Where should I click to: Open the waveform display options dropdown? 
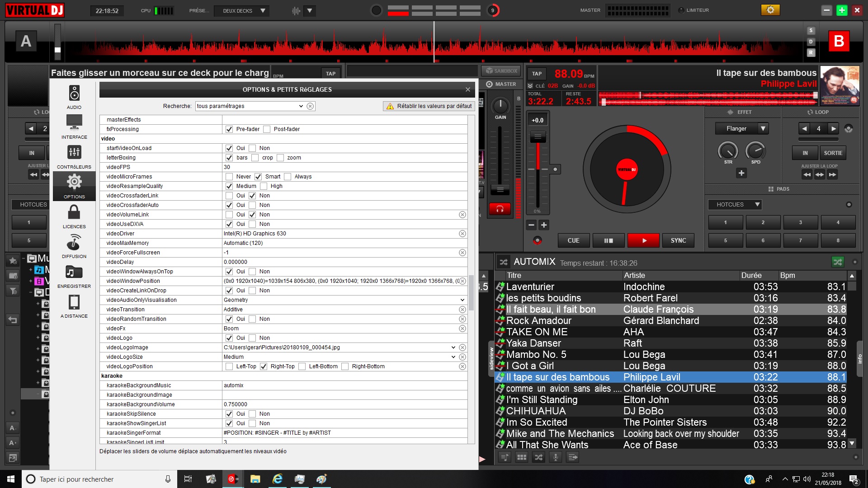(x=310, y=10)
